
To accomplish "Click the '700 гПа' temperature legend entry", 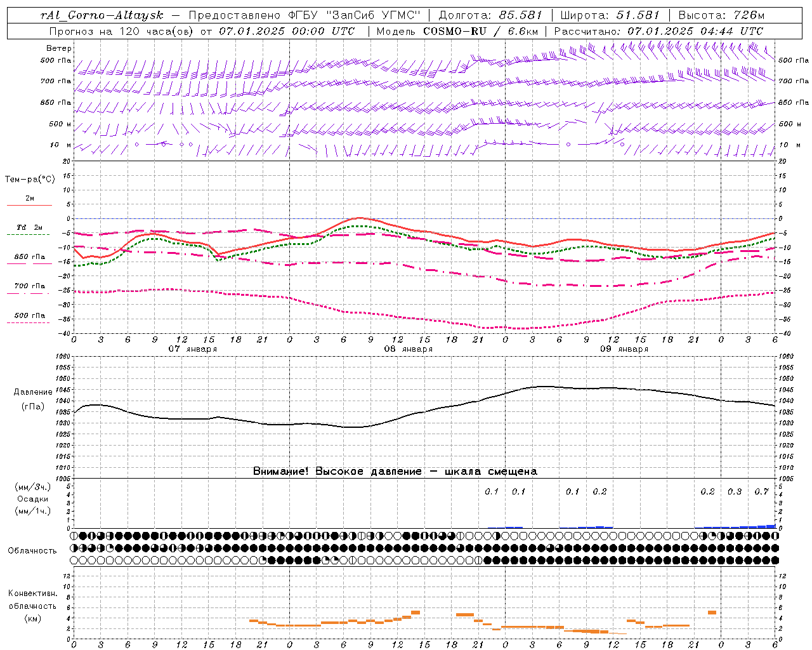I will tap(29, 286).
